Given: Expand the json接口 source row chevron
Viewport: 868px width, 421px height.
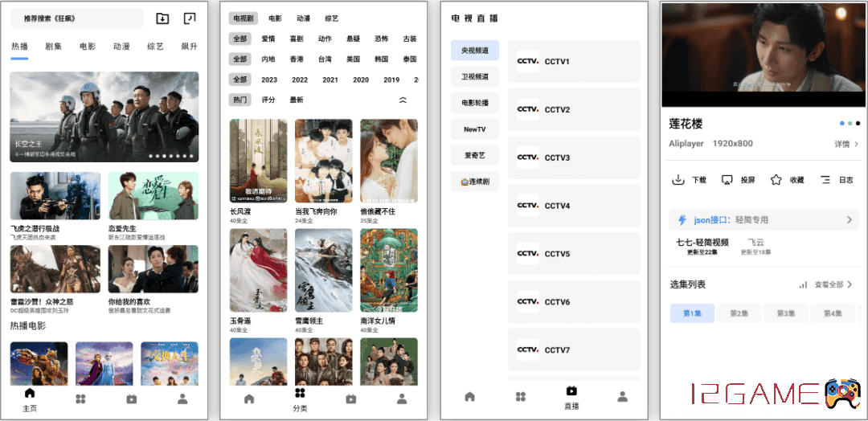Looking at the screenshot, I should pos(850,219).
